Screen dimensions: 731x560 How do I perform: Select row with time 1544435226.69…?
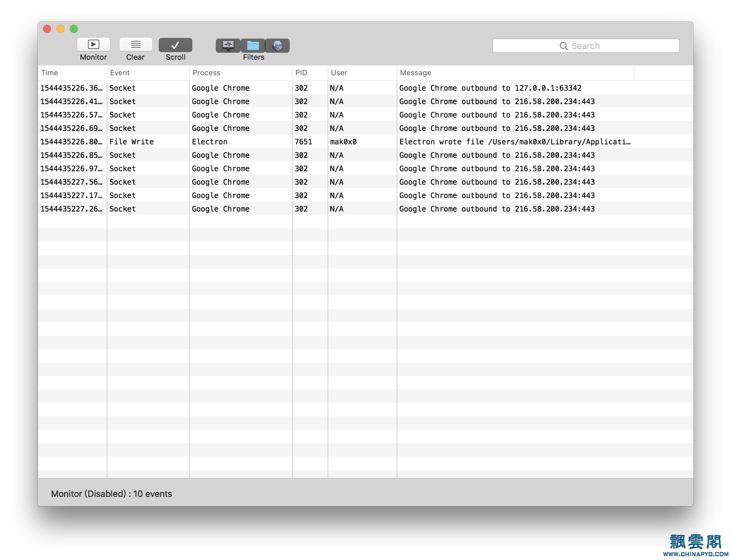coord(365,128)
